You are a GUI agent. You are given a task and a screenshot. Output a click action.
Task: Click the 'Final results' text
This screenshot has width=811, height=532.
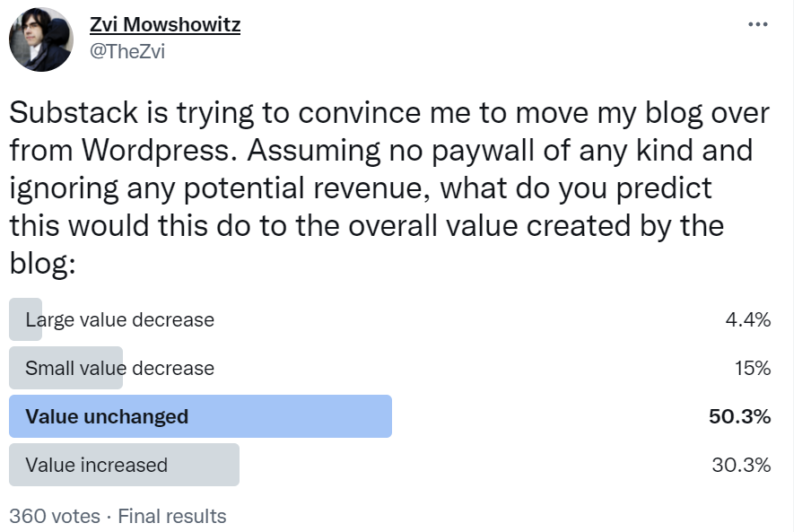(x=172, y=516)
